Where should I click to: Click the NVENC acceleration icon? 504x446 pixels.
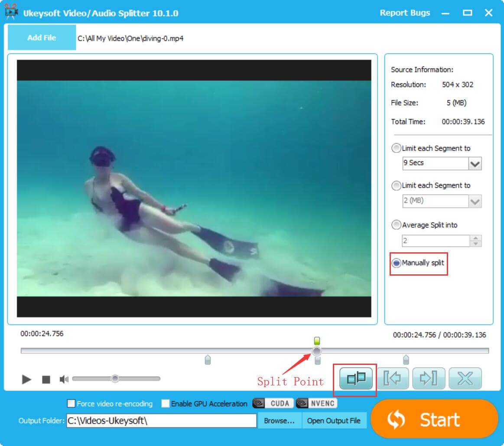pos(316,403)
